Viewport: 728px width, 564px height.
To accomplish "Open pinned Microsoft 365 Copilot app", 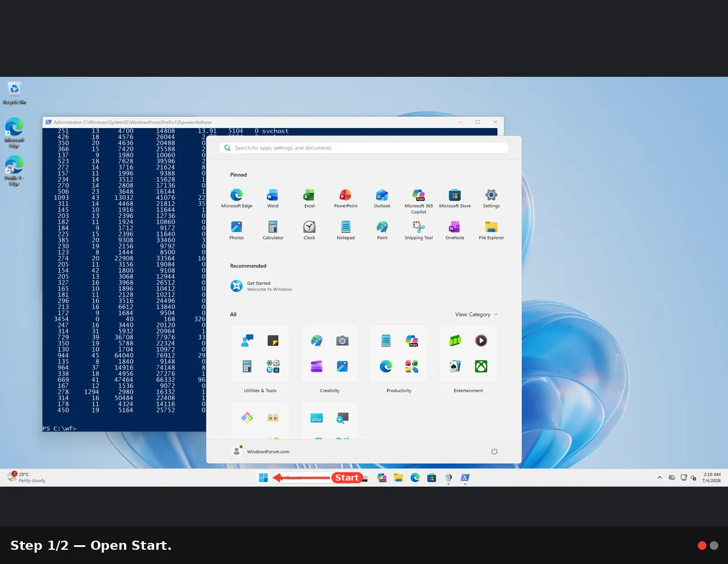I will click(x=419, y=201).
